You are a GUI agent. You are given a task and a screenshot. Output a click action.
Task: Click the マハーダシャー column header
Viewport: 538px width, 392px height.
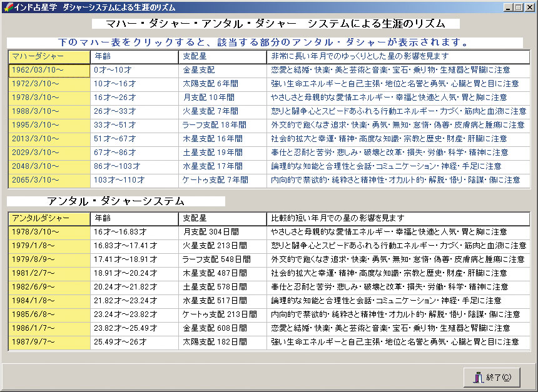[x=49, y=57]
